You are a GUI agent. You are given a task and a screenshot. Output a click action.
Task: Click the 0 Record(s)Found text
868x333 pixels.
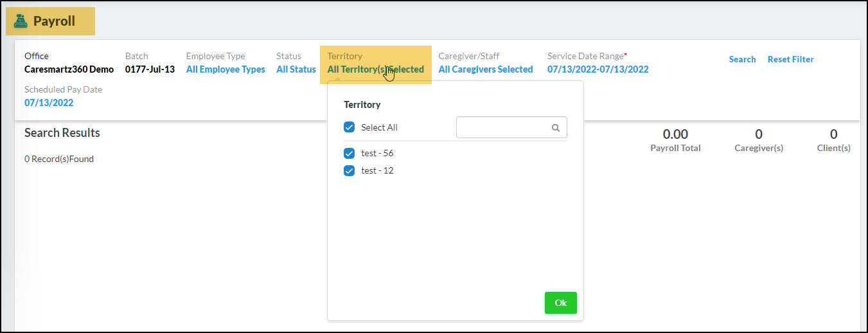click(x=59, y=159)
